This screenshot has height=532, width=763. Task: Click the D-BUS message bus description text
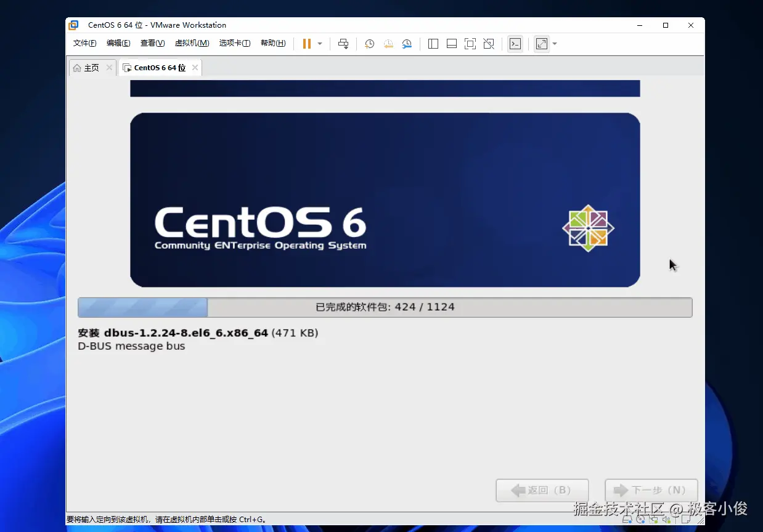(x=131, y=346)
